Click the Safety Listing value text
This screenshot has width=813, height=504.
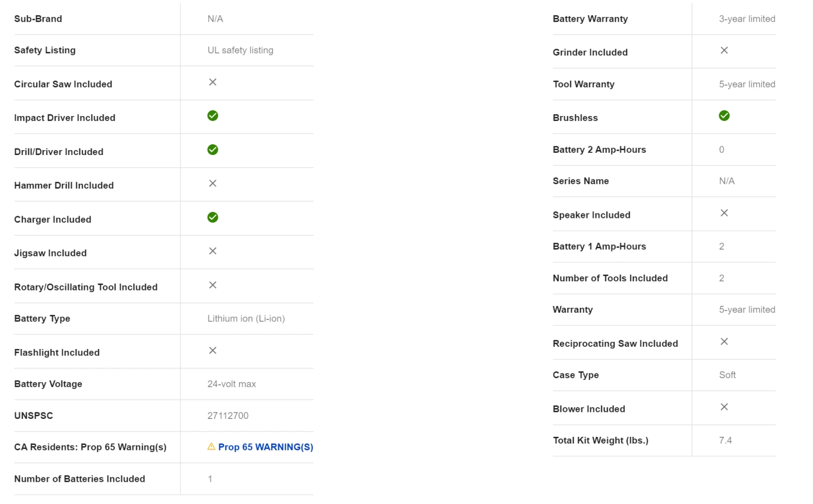point(240,50)
